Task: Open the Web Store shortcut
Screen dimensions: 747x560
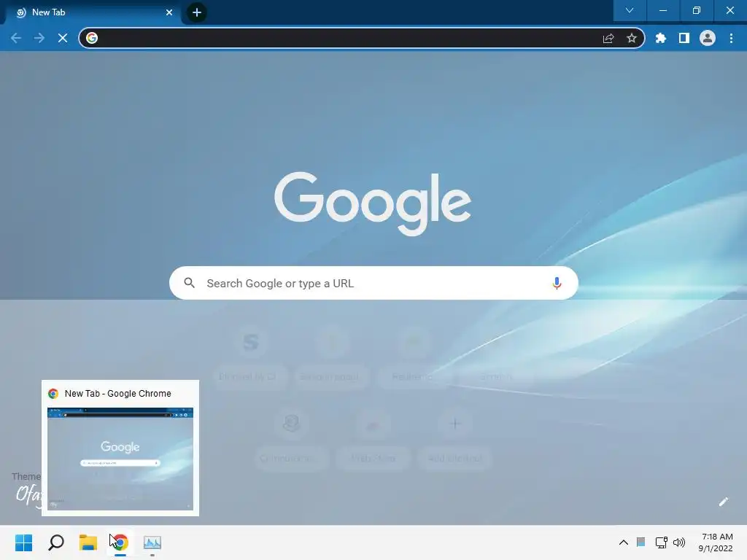Action: click(x=373, y=437)
